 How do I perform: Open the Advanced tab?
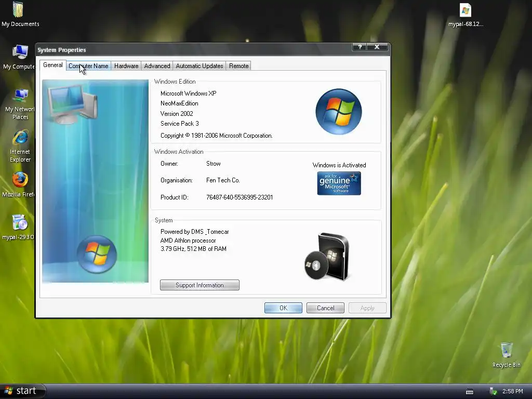[x=157, y=66]
